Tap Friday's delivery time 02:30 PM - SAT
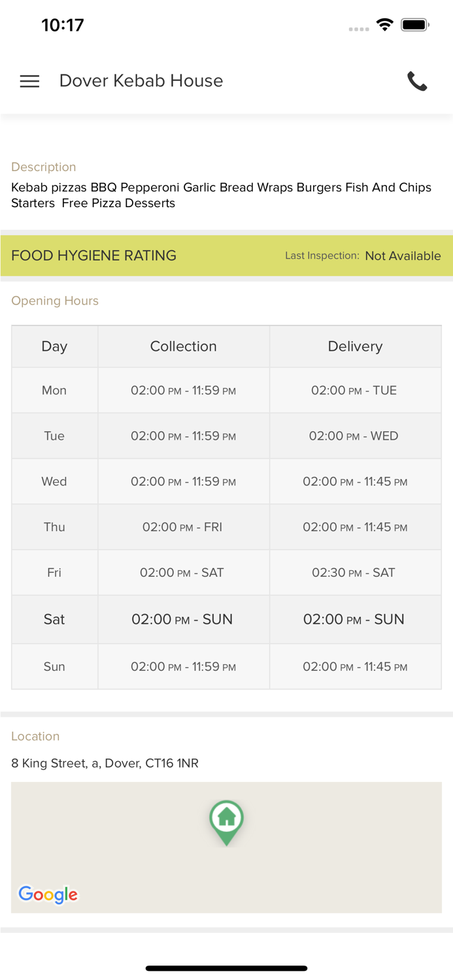The height and width of the screenshot is (980, 453). click(354, 573)
